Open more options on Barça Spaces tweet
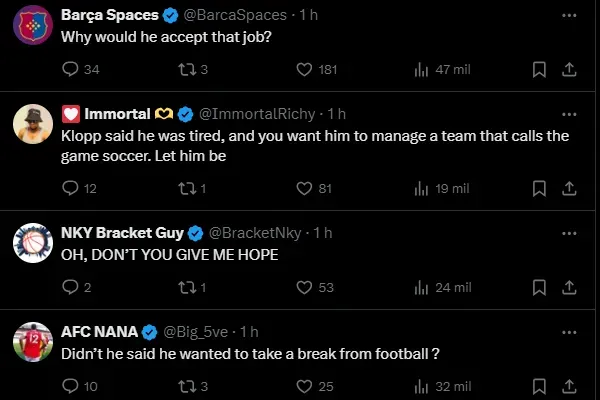600x400 pixels. tap(569, 16)
